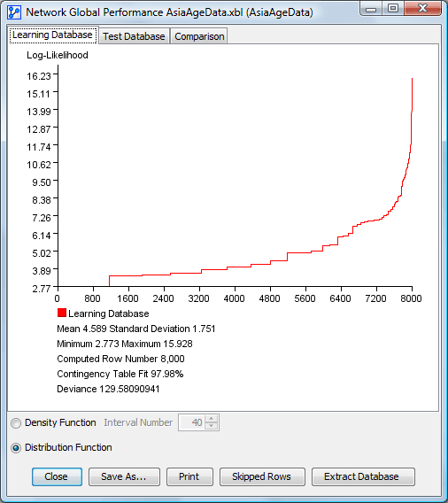Close window using the red X icon
Screen dimensions: 448x503
pyautogui.click(x=422, y=9)
